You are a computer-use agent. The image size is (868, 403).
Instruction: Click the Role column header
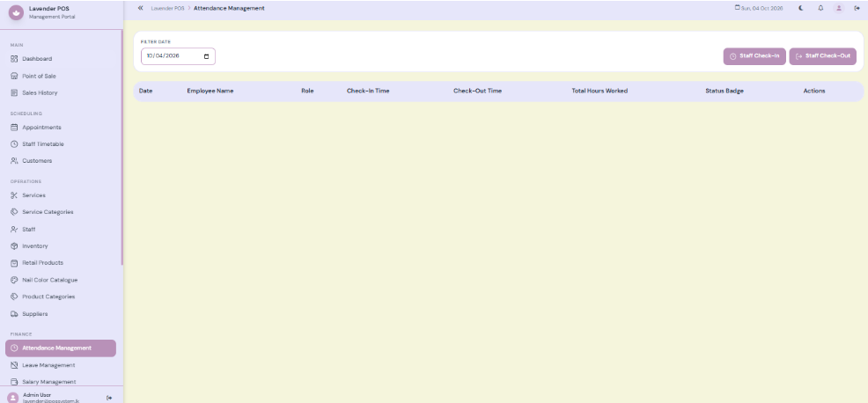pos(308,91)
